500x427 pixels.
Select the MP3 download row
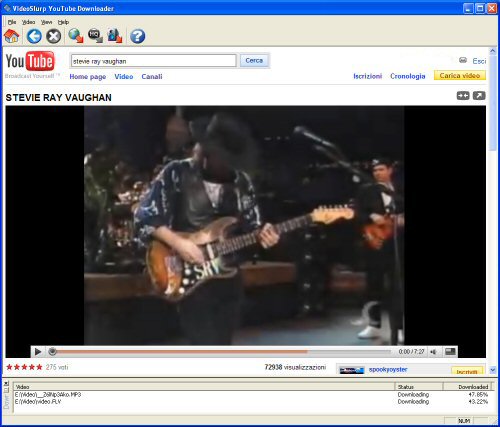tap(252, 395)
